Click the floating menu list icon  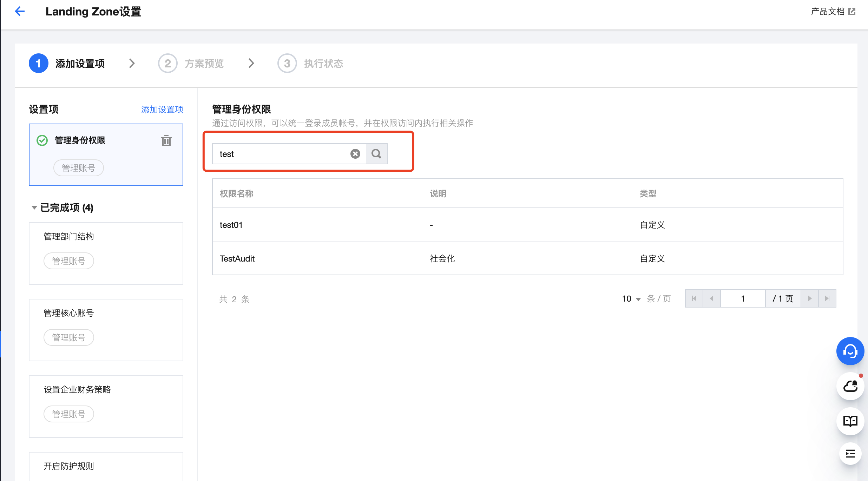pos(850,454)
